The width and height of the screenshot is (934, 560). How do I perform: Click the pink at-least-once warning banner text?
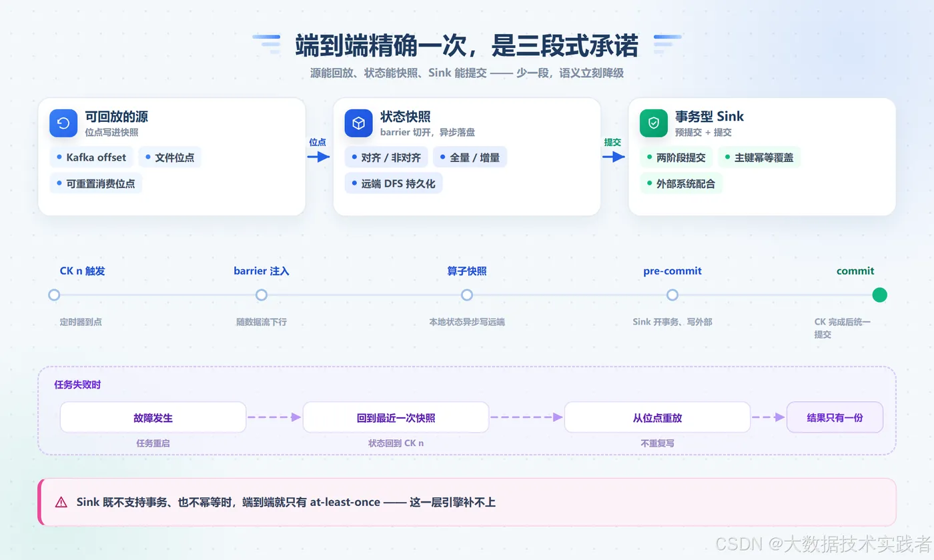click(286, 503)
